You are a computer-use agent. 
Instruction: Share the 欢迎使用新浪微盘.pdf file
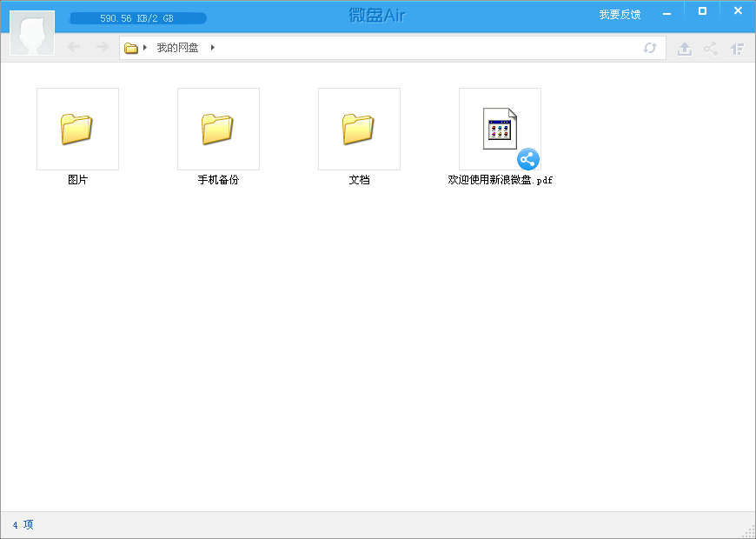(527, 159)
